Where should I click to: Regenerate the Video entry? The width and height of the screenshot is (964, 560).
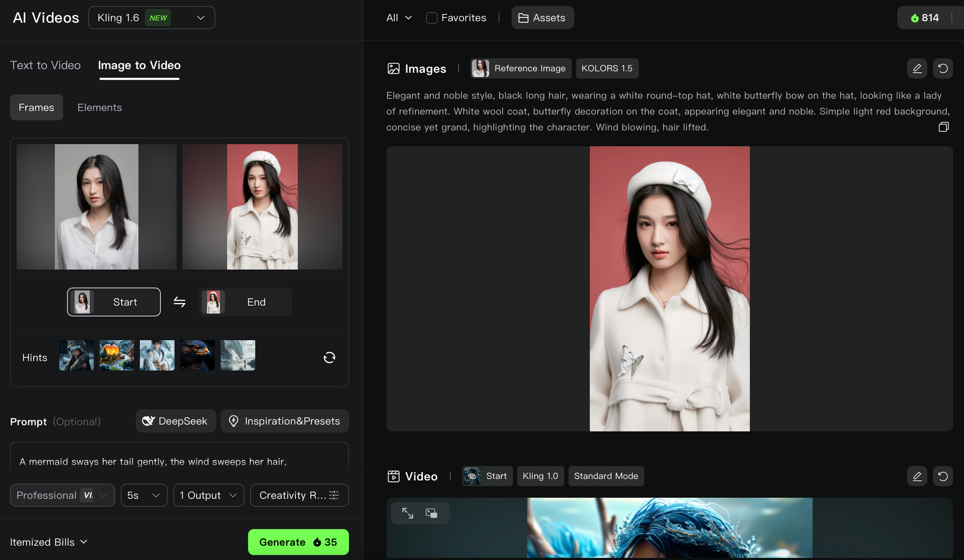coord(943,476)
